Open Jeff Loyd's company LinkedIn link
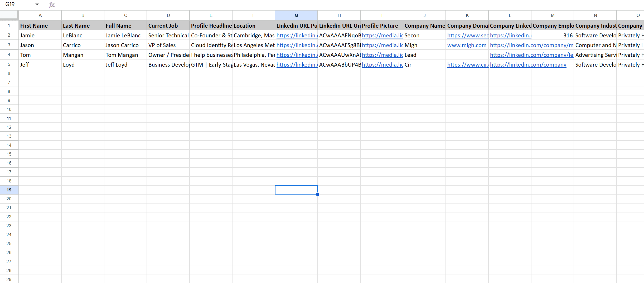Image resolution: width=644 pixels, height=283 pixels. (528, 65)
